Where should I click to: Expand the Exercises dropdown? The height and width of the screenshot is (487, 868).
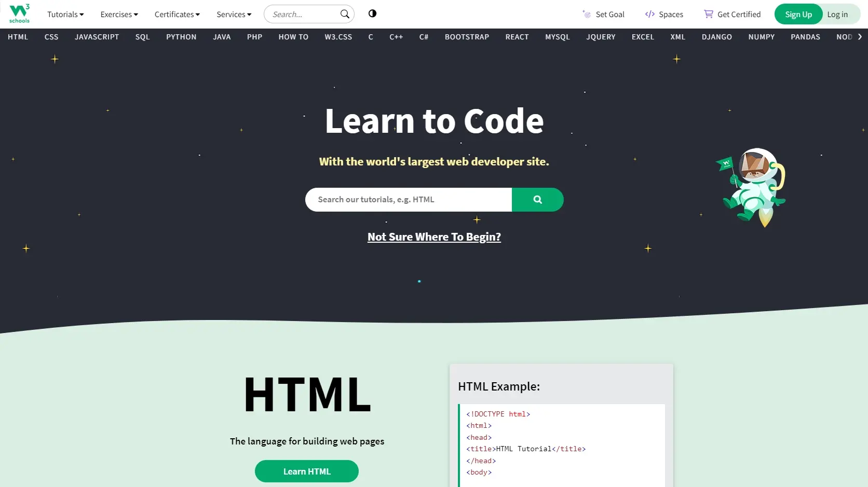(x=119, y=15)
